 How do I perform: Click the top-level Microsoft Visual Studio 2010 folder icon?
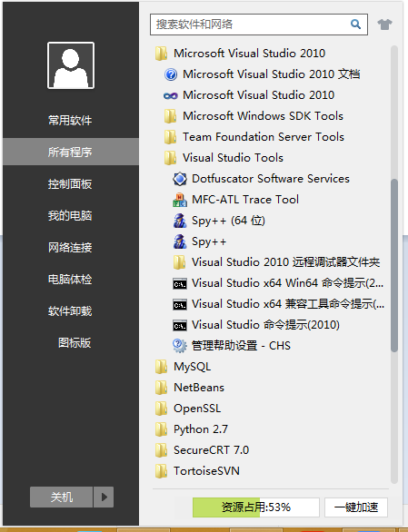pos(161,54)
